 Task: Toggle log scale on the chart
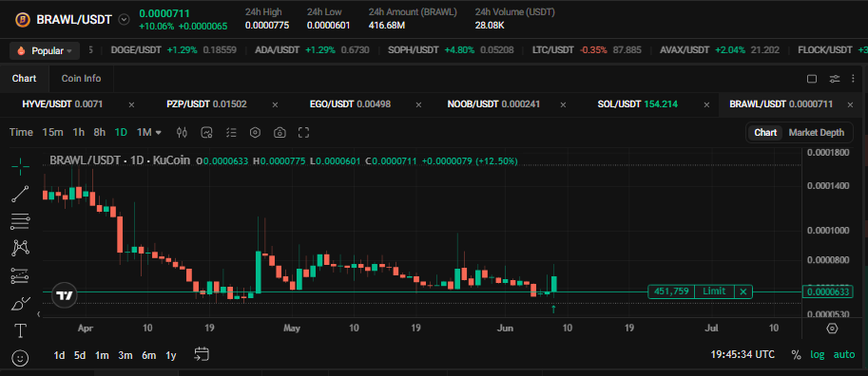click(817, 355)
